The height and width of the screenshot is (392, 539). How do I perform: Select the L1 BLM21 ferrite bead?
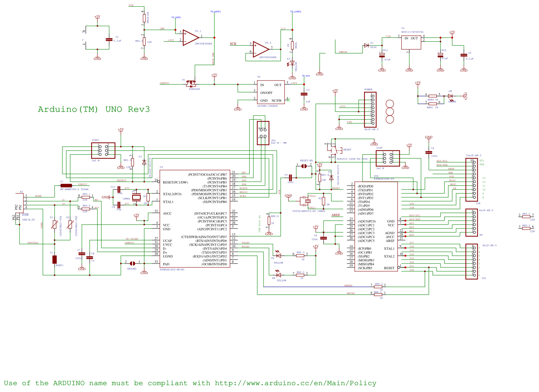click(55, 260)
